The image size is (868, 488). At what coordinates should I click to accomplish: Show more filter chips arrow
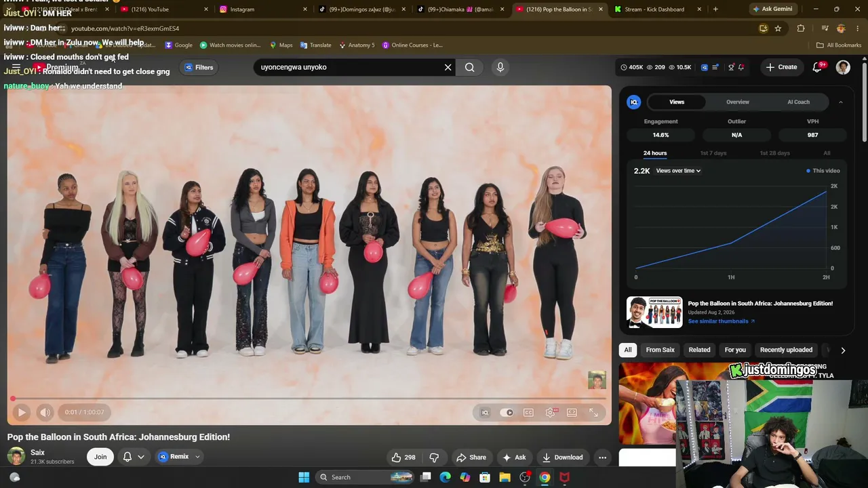843,350
